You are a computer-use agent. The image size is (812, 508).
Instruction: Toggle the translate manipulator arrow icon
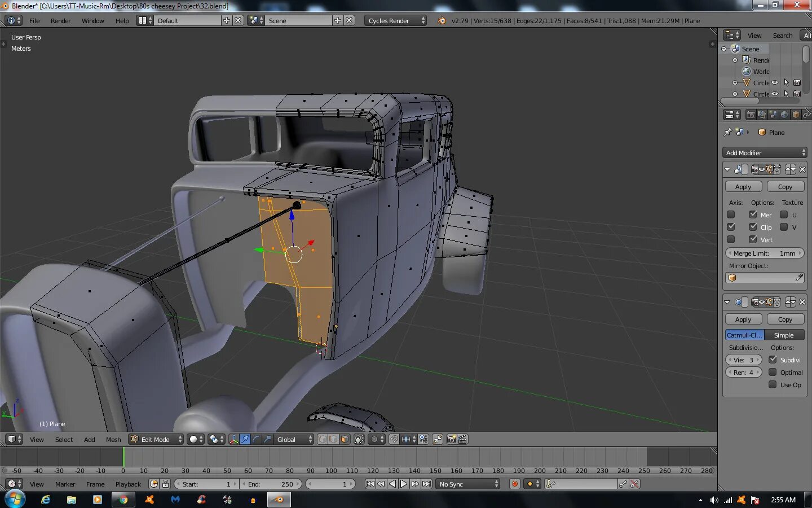pos(245,439)
